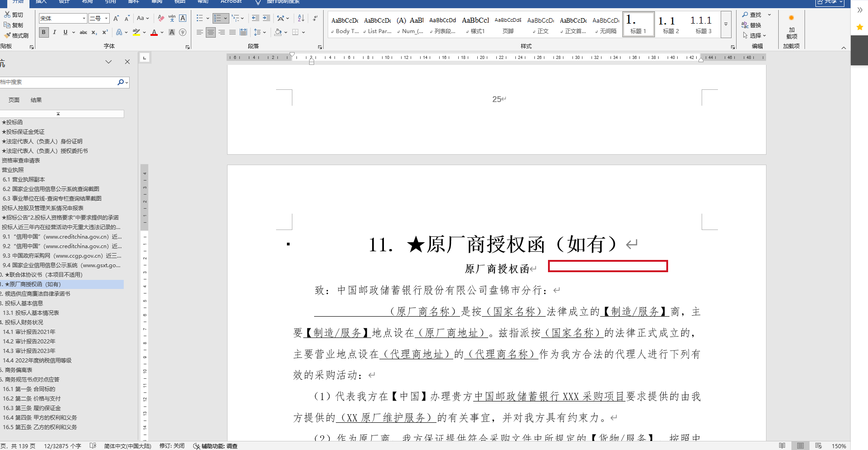
Task: Switch to Print Layout view in status bar
Action: [800, 446]
